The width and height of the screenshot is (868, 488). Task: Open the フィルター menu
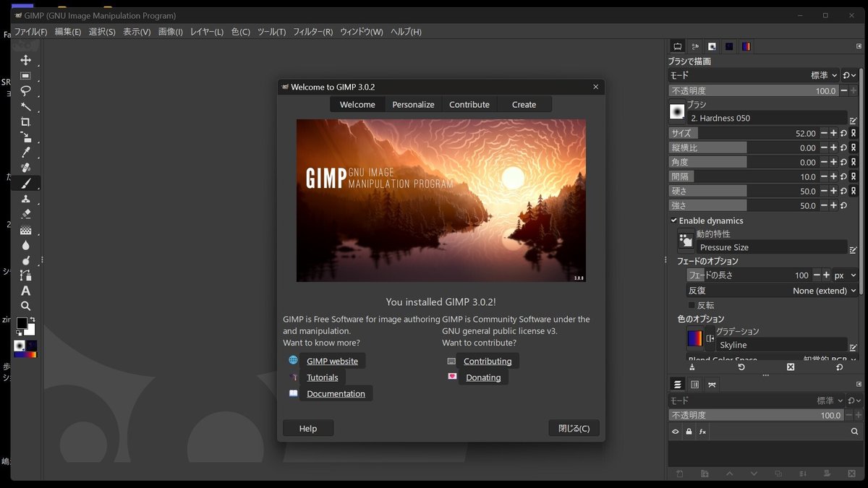[312, 31]
